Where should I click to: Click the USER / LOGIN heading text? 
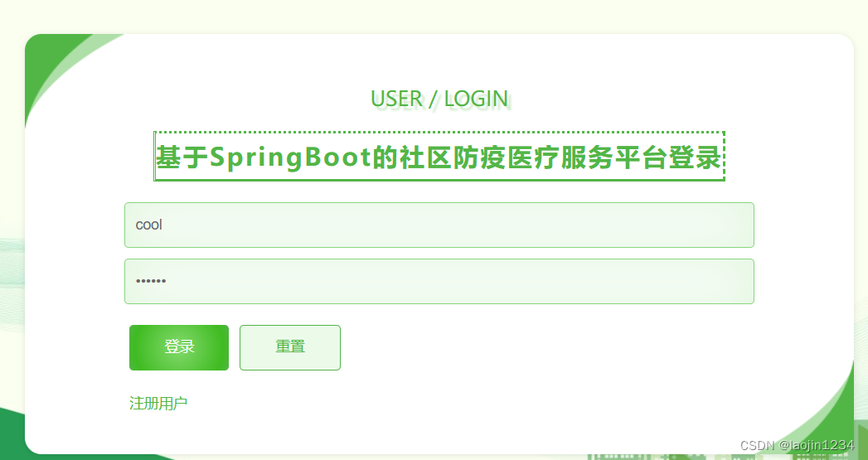[439, 99]
